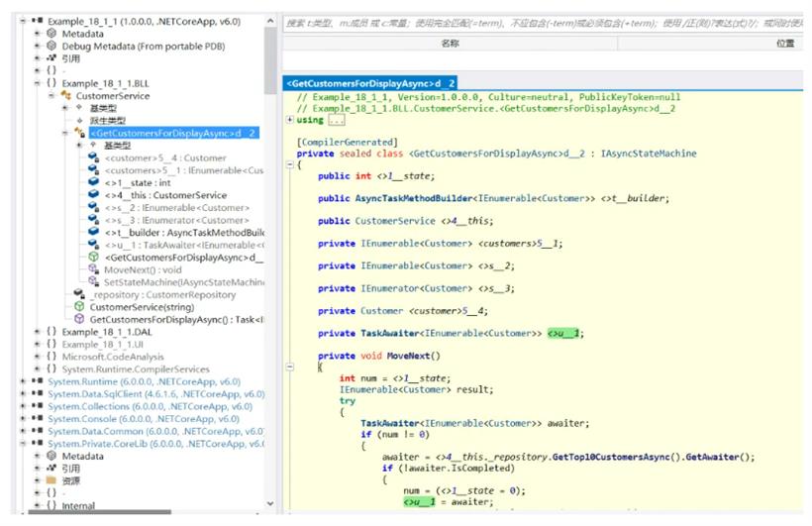
Task: Expand the collapsed using block in code
Action: pos(290,120)
